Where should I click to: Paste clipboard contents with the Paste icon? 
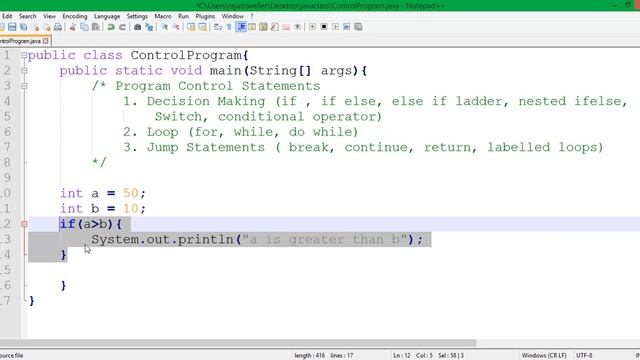[96, 27]
